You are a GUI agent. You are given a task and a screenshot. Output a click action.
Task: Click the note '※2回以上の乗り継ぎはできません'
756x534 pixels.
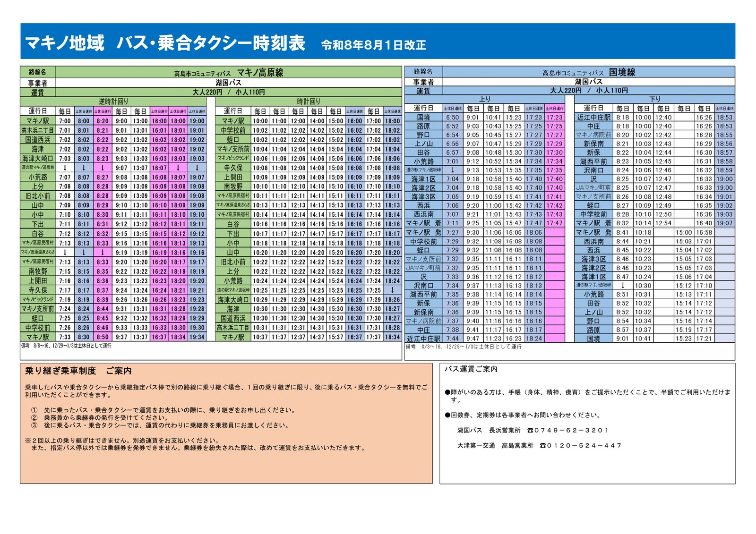[x=122, y=441]
